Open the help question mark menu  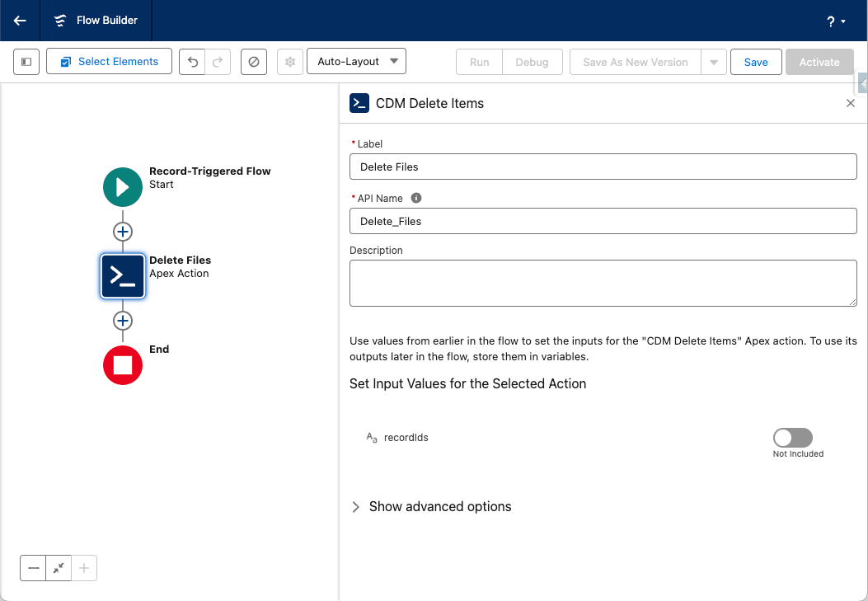tap(836, 21)
